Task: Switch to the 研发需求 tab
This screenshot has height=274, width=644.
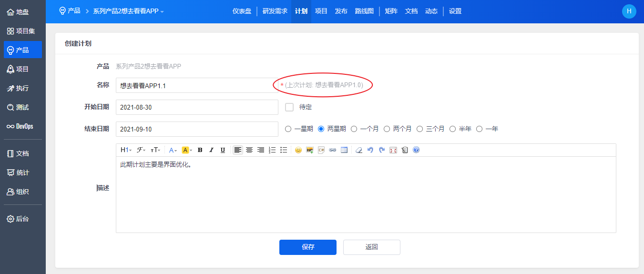Action: [275, 11]
